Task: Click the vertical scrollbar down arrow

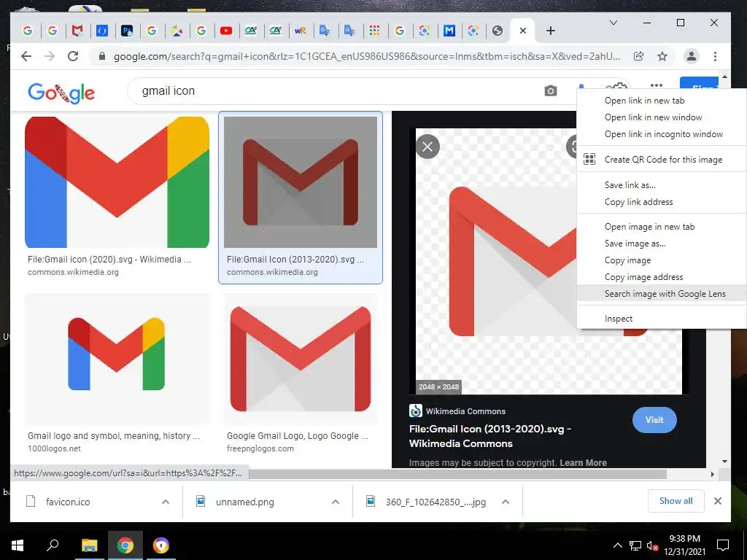Action: pos(724,462)
